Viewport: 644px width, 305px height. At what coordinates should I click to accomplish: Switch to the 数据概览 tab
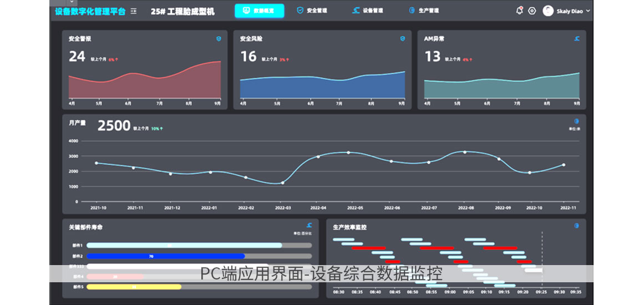click(x=259, y=11)
